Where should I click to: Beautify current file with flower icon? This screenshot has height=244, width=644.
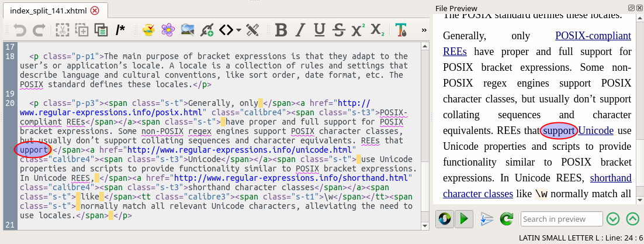tap(168, 30)
